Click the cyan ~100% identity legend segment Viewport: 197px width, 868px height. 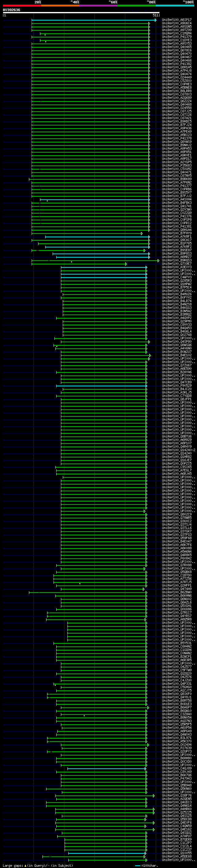(175, 6)
